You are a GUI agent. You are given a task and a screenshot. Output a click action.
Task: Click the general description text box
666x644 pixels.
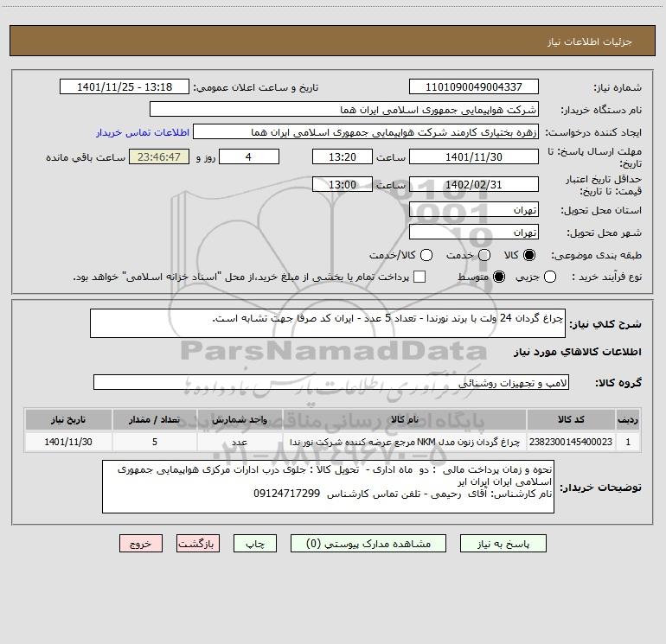pos(328,323)
